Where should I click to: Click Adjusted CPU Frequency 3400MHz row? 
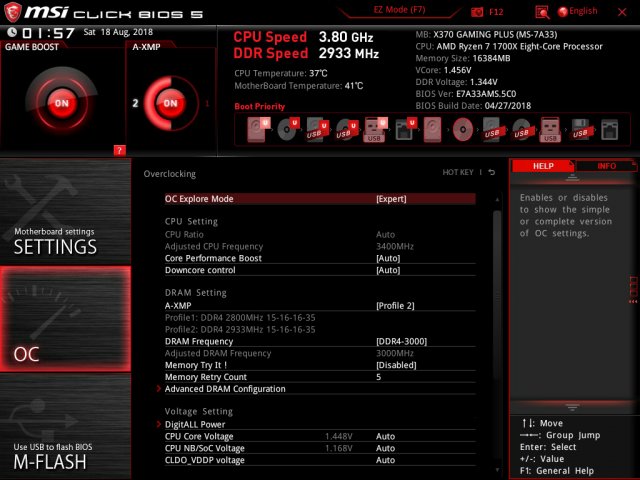pos(320,247)
